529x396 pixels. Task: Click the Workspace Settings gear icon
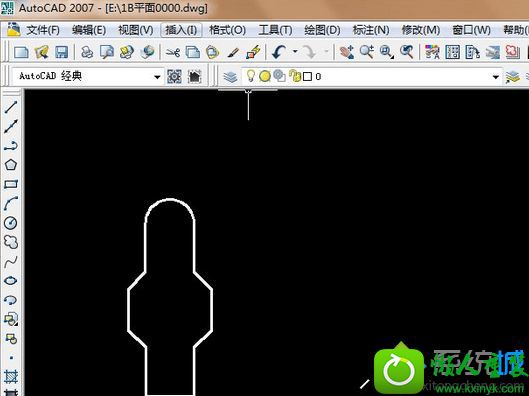point(174,77)
